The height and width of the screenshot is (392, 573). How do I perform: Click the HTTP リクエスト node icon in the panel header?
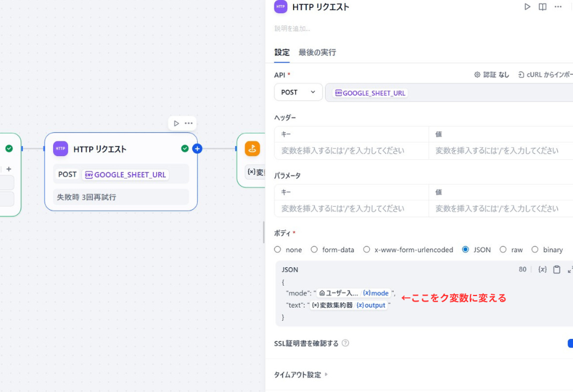pos(280,7)
